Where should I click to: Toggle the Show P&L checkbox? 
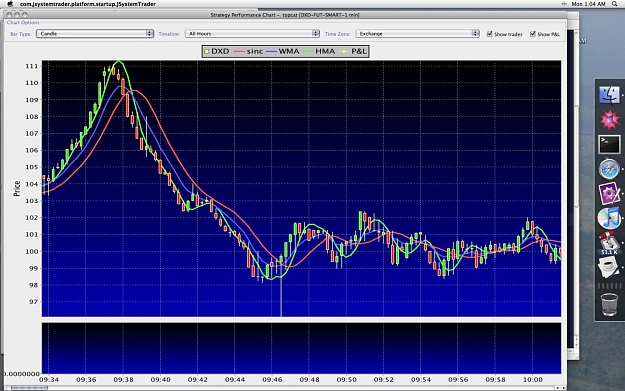click(x=533, y=34)
